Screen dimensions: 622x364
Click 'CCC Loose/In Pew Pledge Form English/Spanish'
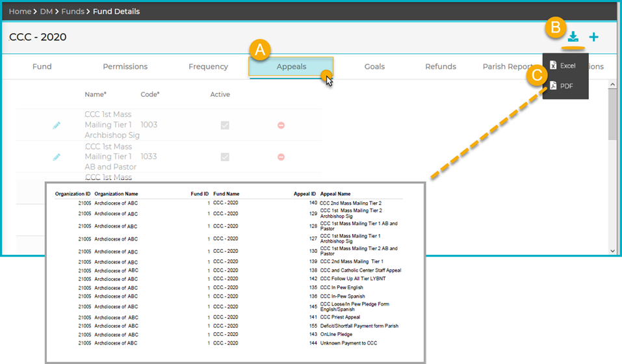coord(355,307)
